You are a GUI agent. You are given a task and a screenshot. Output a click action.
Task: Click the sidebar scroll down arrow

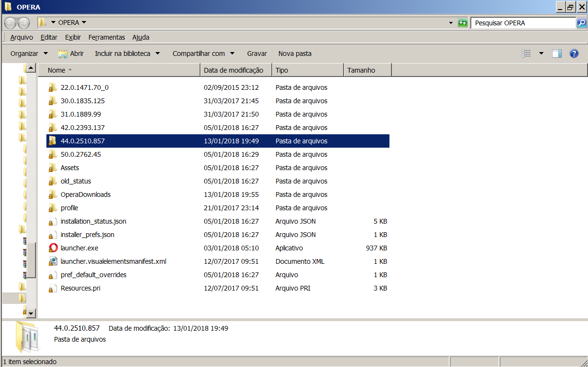pos(31,313)
